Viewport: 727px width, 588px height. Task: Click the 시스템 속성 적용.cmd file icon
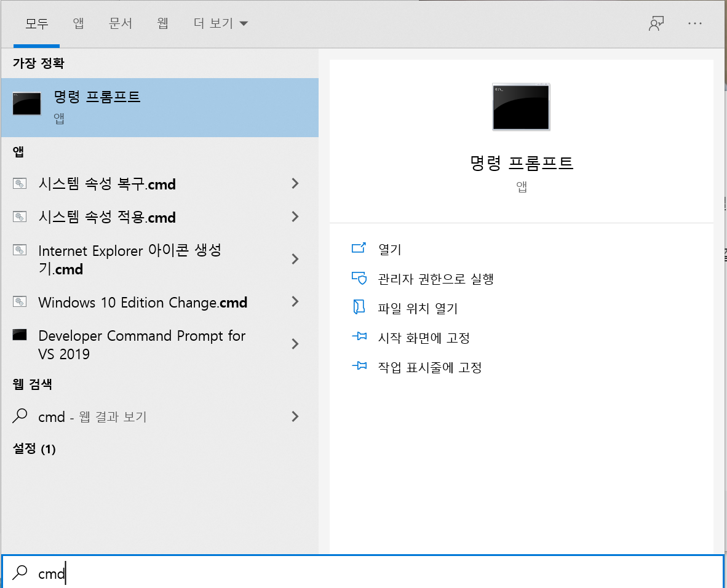tap(20, 217)
